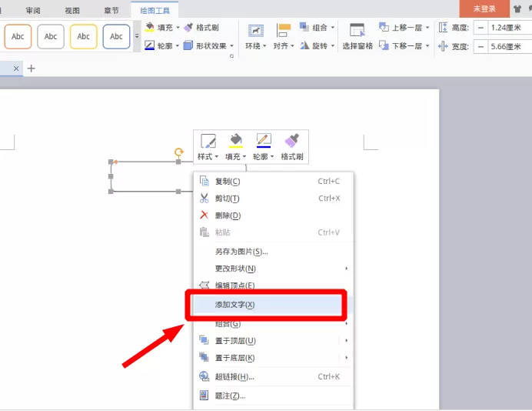Choose Delete (删除) in the context menu
The width and height of the screenshot is (532, 411).
[x=274, y=216]
